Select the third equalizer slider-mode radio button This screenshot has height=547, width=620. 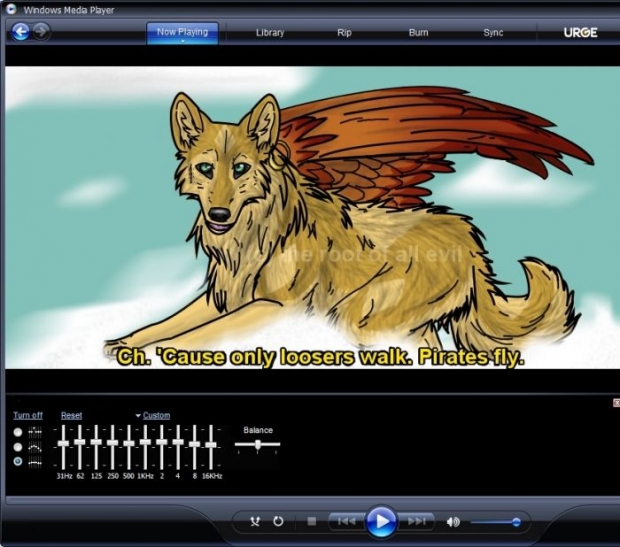click(19, 462)
